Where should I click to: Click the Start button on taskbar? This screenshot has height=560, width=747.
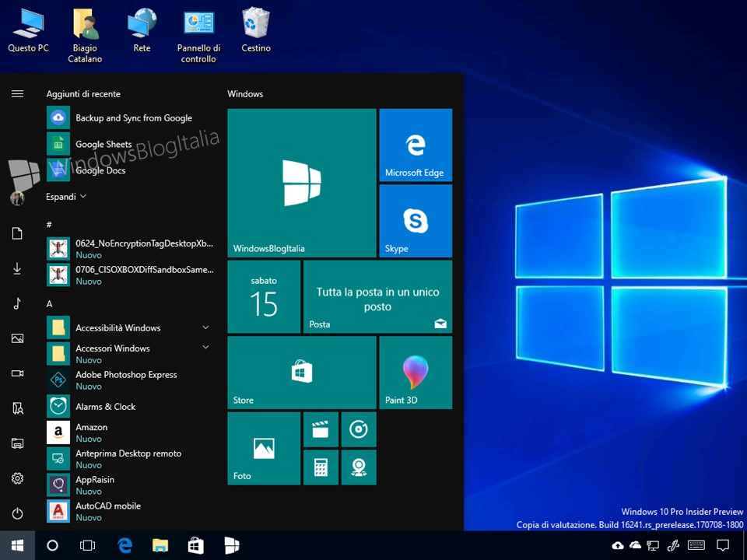pos(17,545)
